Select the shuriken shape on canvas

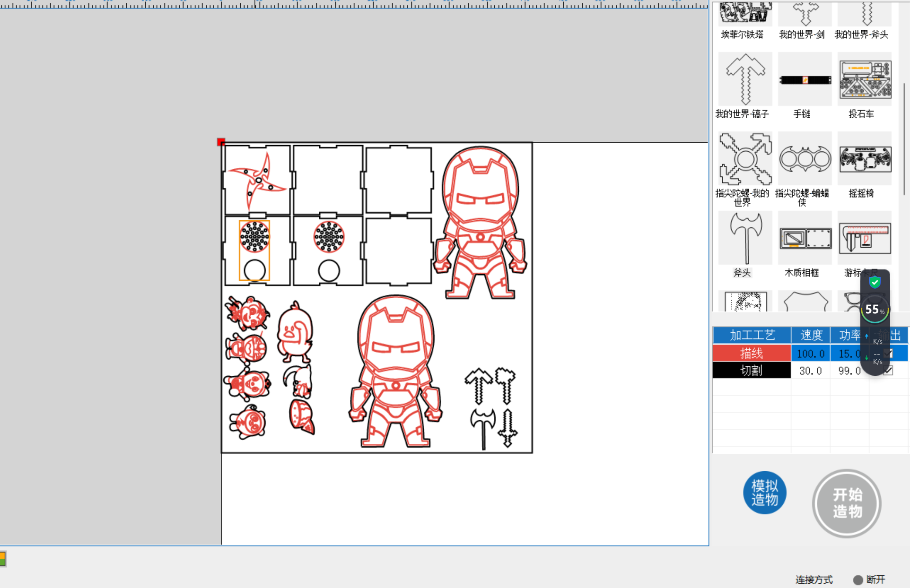coord(258,182)
